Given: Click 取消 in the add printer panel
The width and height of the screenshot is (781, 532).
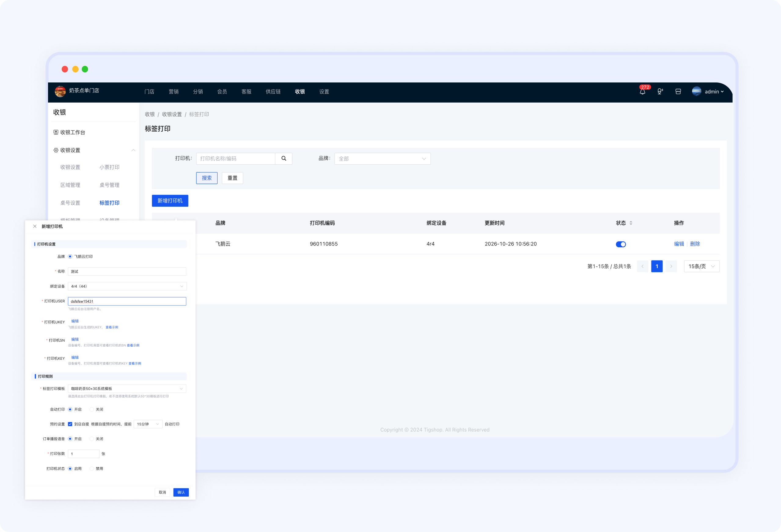Looking at the screenshot, I should [162, 492].
